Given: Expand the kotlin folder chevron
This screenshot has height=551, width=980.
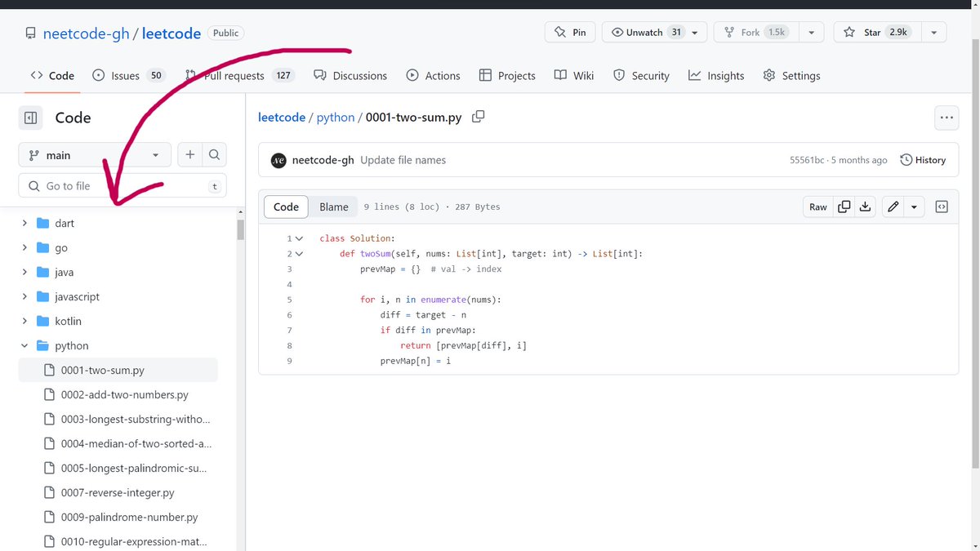Looking at the screenshot, I should [x=24, y=321].
